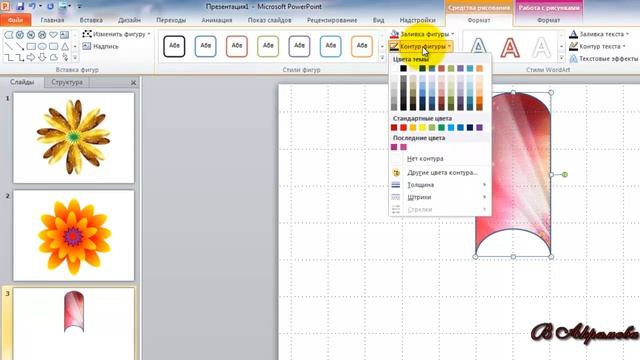This screenshot has height=360, width=640.
Task: Apply the orange outline Абв shape style
Action: click(362, 46)
